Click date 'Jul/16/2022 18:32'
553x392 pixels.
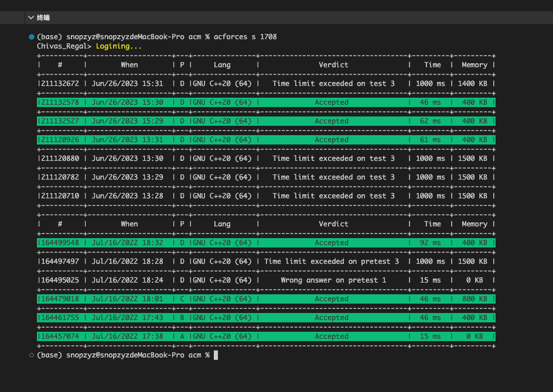click(x=127, y=243)
